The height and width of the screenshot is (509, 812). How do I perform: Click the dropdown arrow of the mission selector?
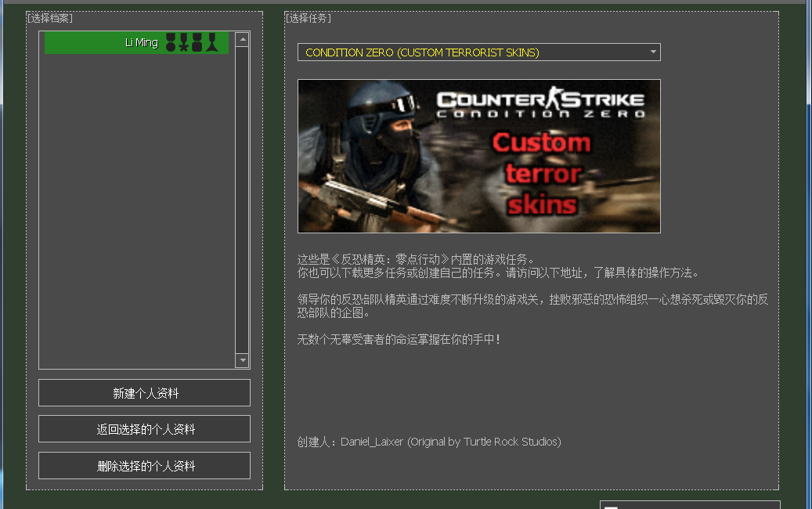tap(652, 52)
